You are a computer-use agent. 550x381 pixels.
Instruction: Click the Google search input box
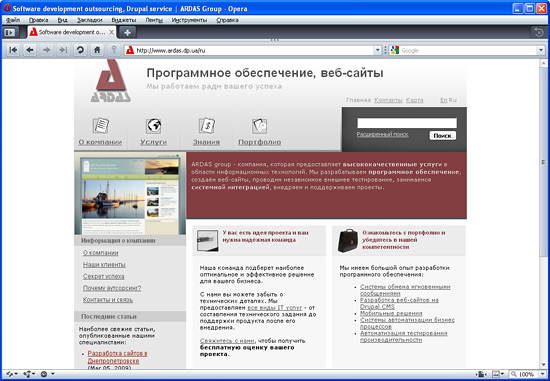coord(468,50)
